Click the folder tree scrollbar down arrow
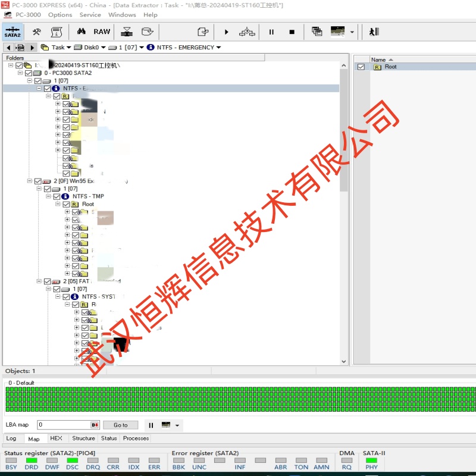Screen dimensions: 476x476 344,361
